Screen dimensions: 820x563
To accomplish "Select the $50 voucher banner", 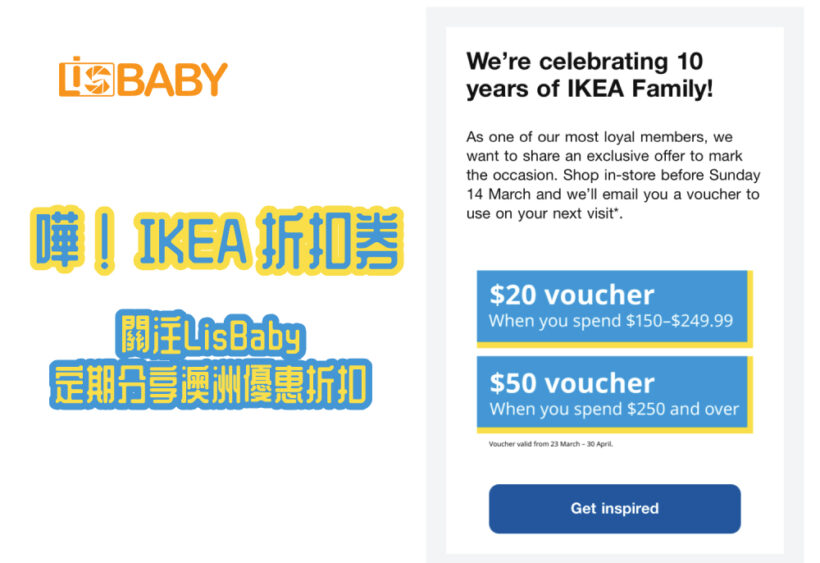I will point(614,395).
